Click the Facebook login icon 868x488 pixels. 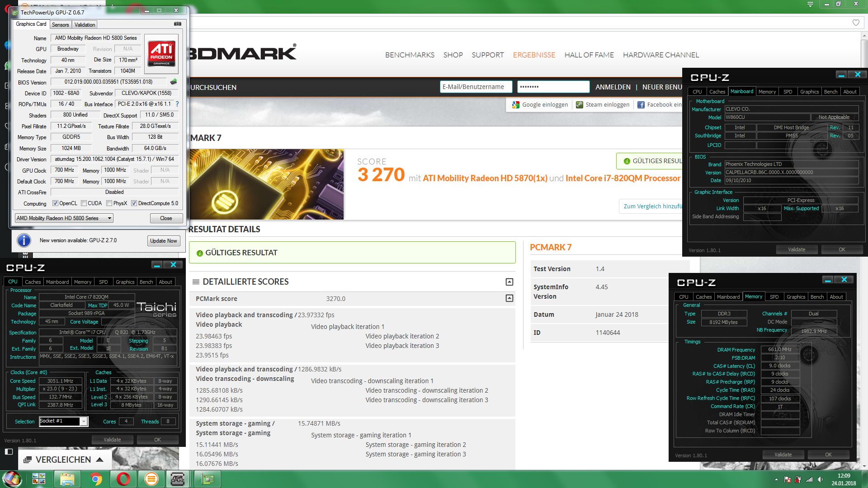click(641, 105)
